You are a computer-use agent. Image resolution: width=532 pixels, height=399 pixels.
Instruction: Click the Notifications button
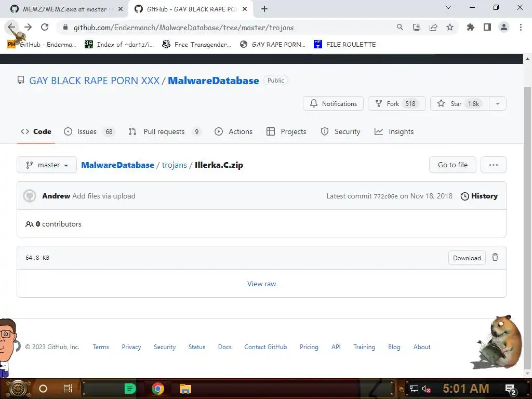tap(333, 104)
